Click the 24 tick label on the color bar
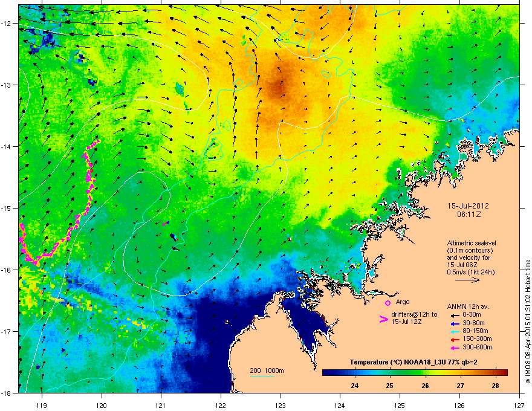This screenshot has width=532, height=411. click(x=354, y=386)
